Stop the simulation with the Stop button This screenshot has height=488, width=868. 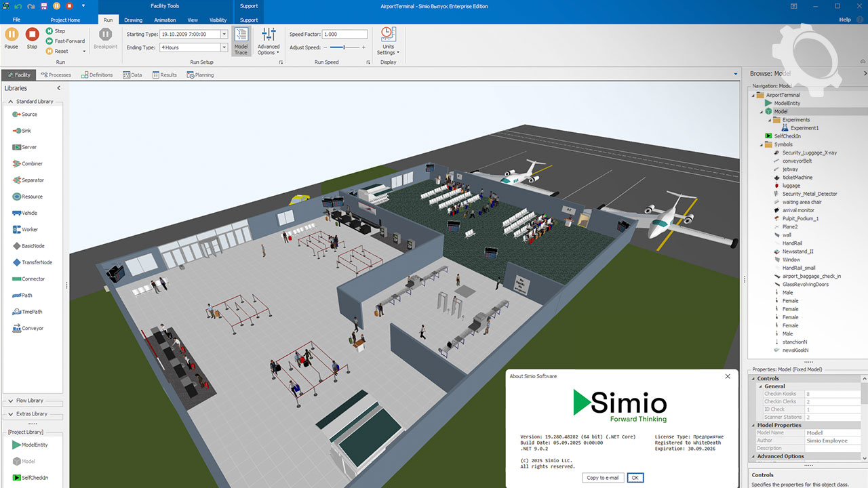click(x=32, y=38)
